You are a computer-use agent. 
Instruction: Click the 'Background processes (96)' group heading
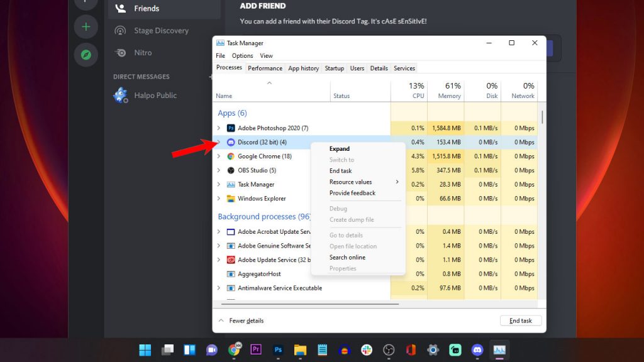pos(264,216)
